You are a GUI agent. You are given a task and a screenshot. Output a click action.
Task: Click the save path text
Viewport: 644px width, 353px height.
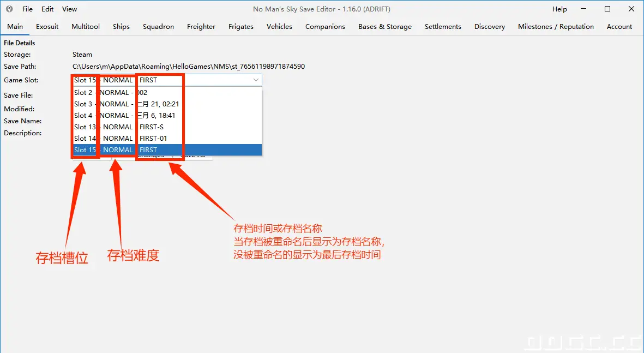pos(189,67)
